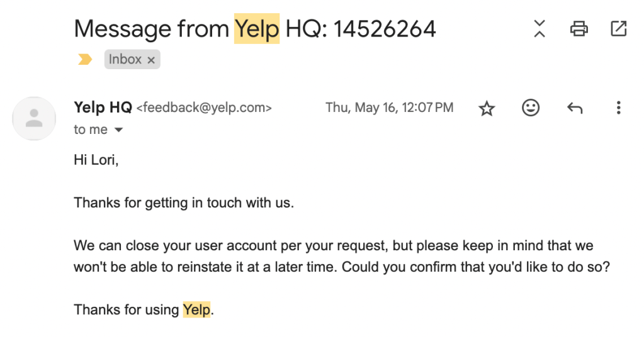Open the email in a new window
The width and height of the screenshot is (644, 337).
pos(618,28)
